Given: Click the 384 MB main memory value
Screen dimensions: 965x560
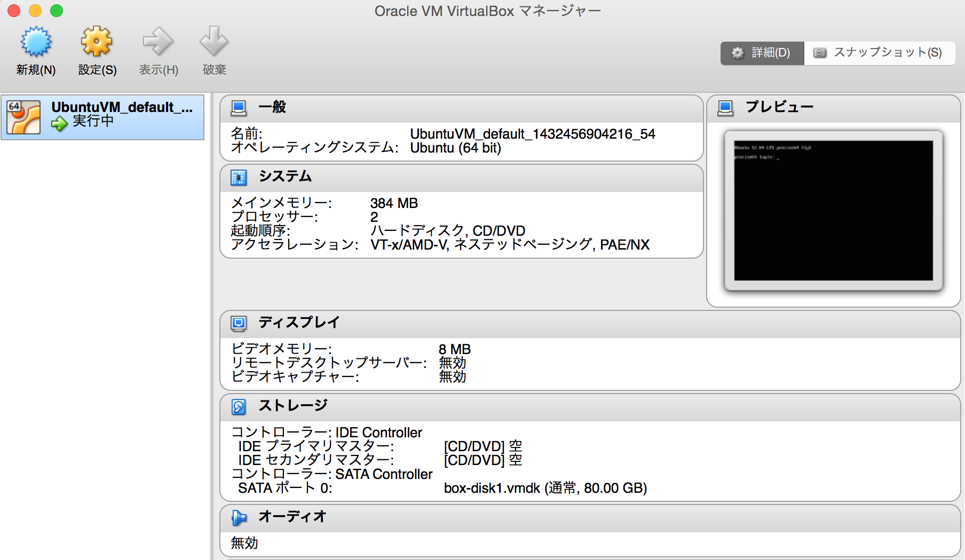Looking at the screenshot, I should click(394, 203).
